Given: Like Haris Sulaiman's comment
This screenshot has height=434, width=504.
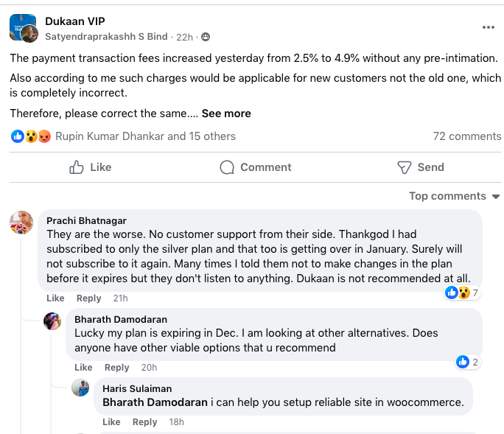Looking at the screenshot, I should pyautogui.click(x=111, y=422).
